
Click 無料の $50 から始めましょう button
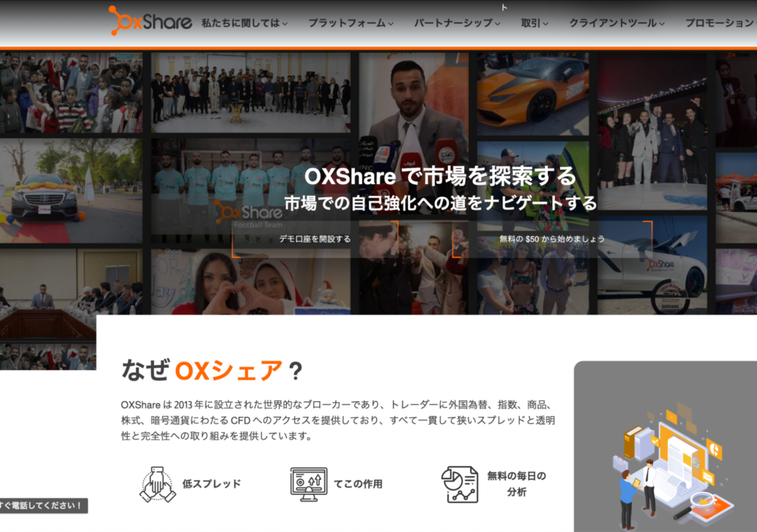(551, 239)
